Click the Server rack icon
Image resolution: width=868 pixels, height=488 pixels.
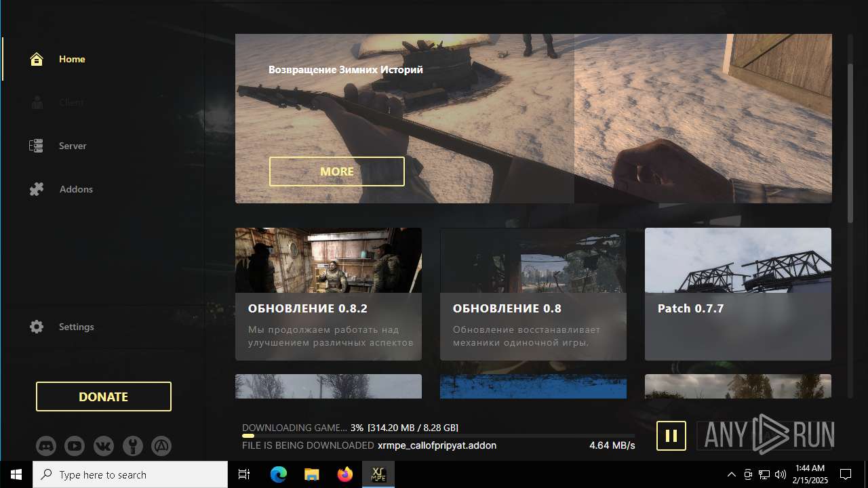(x=36, y=146)
